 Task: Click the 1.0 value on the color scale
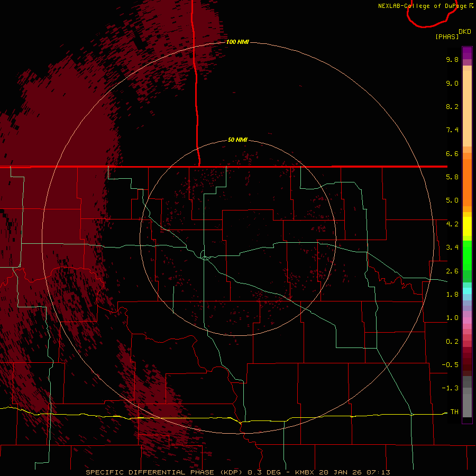[x=452, y=318]
